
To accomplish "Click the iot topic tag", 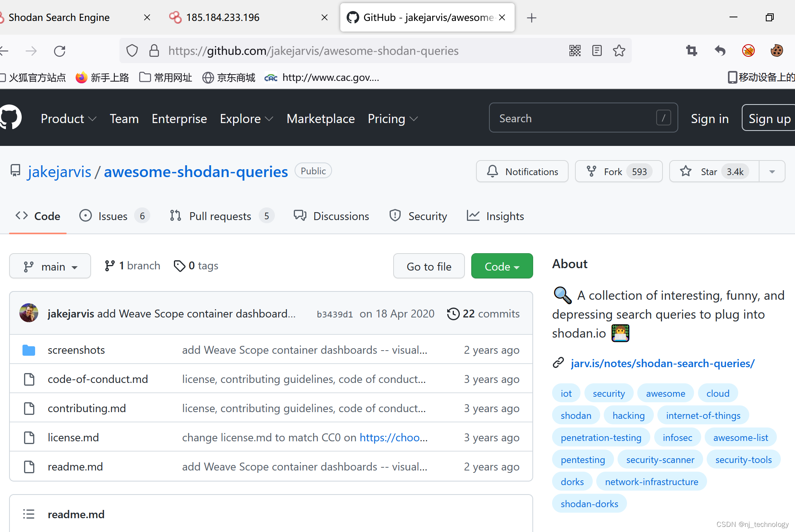I will [566, 393].
